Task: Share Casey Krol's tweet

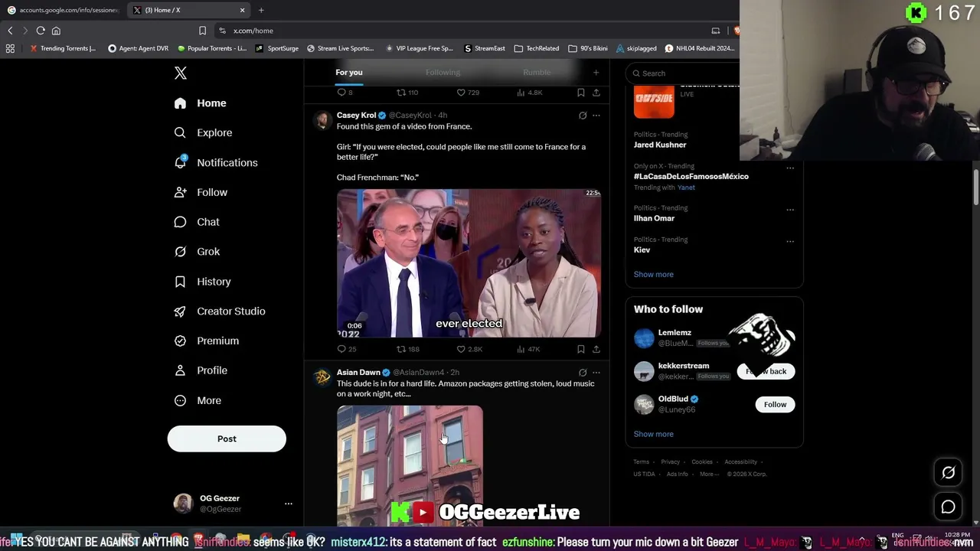Action: 596,349
